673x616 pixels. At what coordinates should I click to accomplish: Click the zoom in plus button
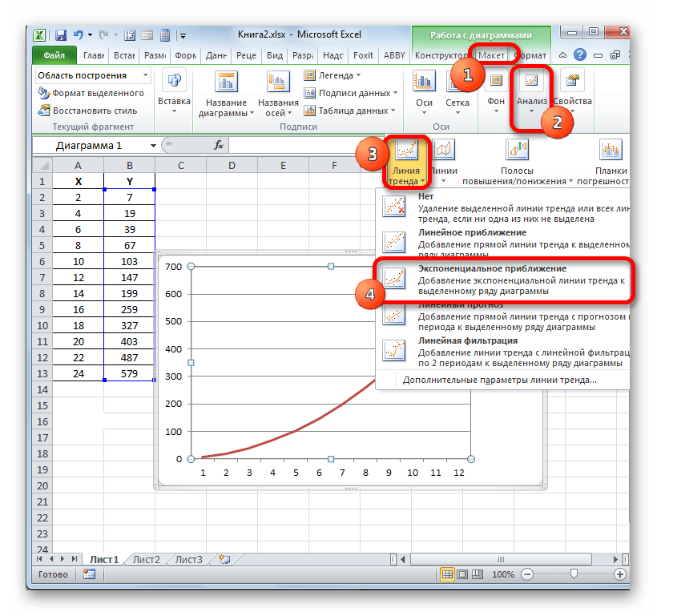point(620,574)
